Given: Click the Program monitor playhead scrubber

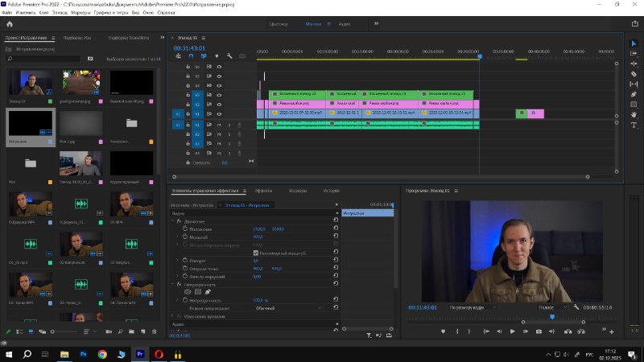Looking at the screenshot, I should pyautogui.click(x=551, y=317).
